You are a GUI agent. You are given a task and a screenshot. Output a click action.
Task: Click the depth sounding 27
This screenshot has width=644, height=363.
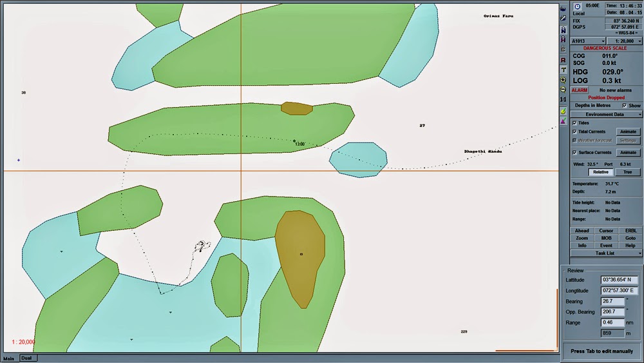(422, 126)
